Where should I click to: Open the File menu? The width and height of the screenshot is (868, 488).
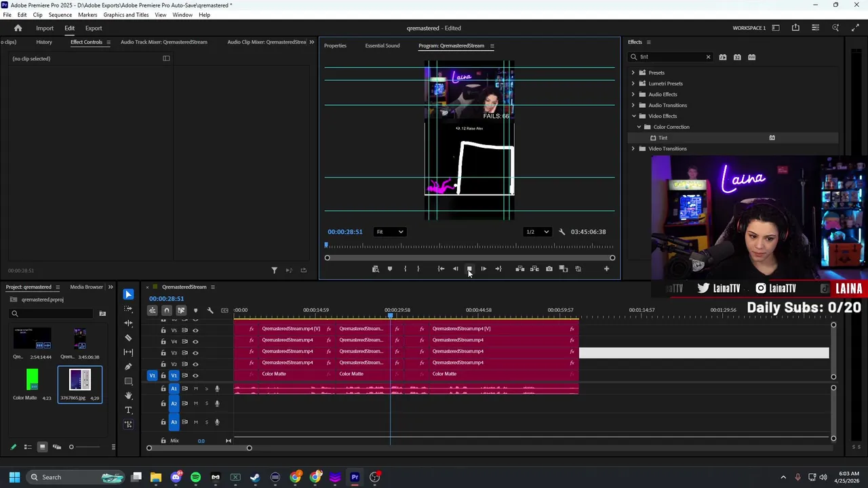click(x=7, y=14)
